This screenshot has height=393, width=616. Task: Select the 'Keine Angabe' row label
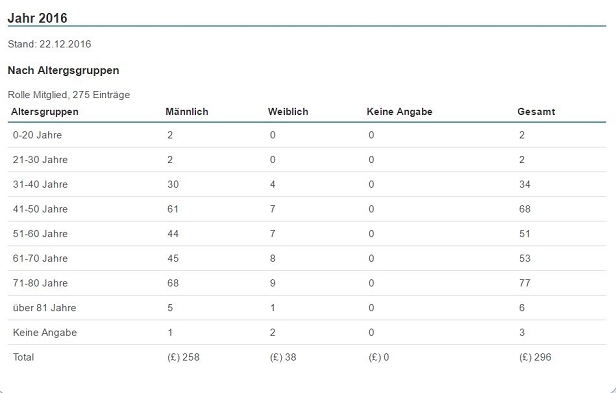pyautogui.click(x=45, y=332)
